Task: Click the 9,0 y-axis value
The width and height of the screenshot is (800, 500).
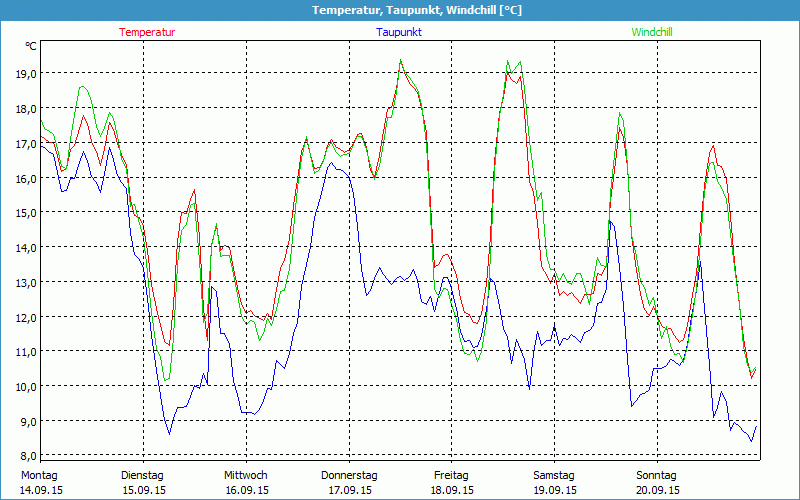Action: (x=27, y=422)
